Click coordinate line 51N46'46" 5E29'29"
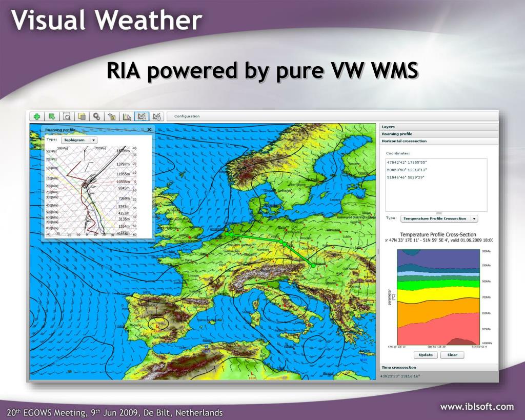525x420 pixels. [406, 177]
